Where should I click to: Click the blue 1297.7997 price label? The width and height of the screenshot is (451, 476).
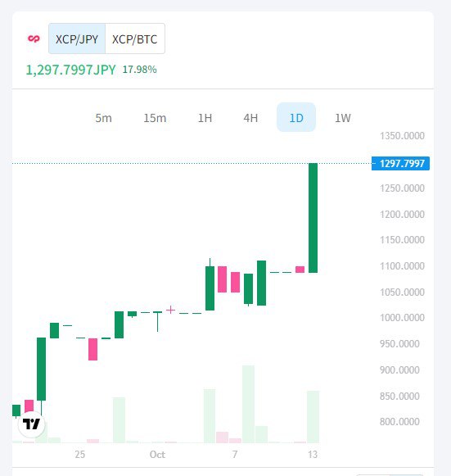pos(400,164)
